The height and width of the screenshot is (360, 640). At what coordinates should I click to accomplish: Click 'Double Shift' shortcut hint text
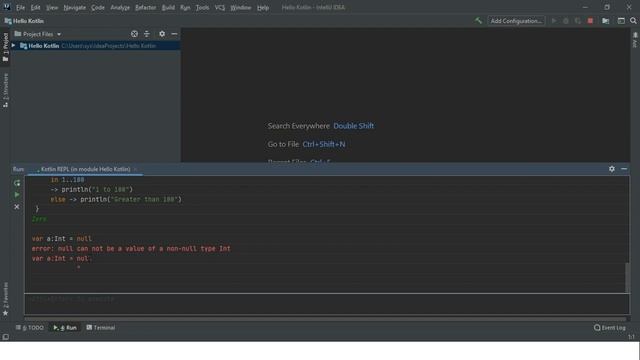click(353, 126)
